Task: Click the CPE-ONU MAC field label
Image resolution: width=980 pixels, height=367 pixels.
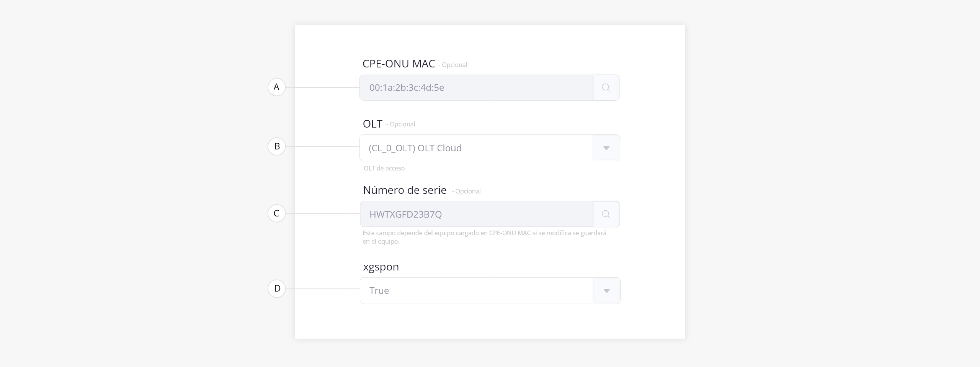Action: click(399, 64)
